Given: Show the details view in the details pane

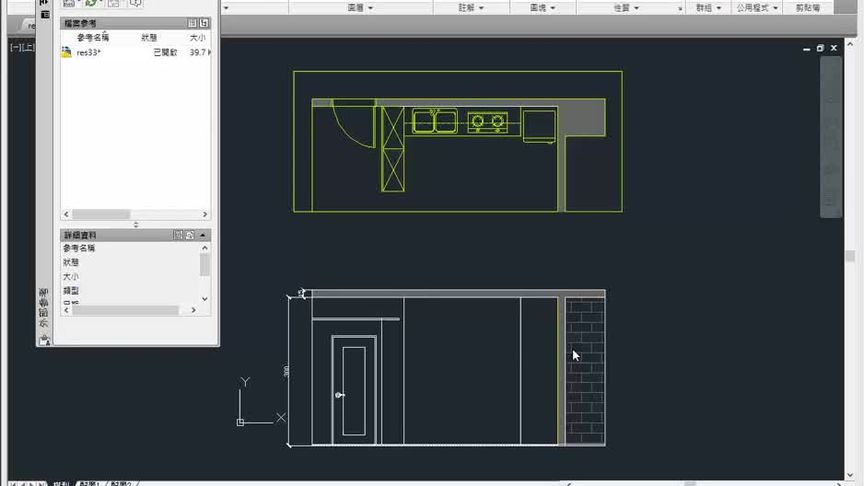Looking at the screenshot, I should (178, 235).
